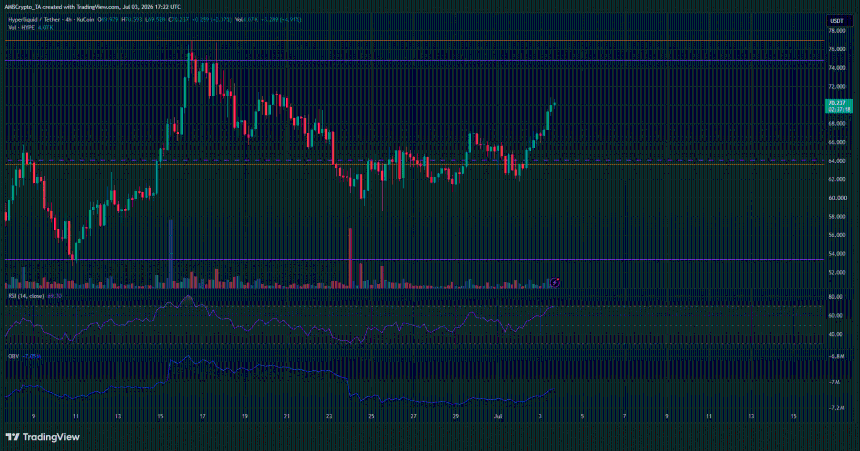Click the 29 date label on time axis

[456, 417]
